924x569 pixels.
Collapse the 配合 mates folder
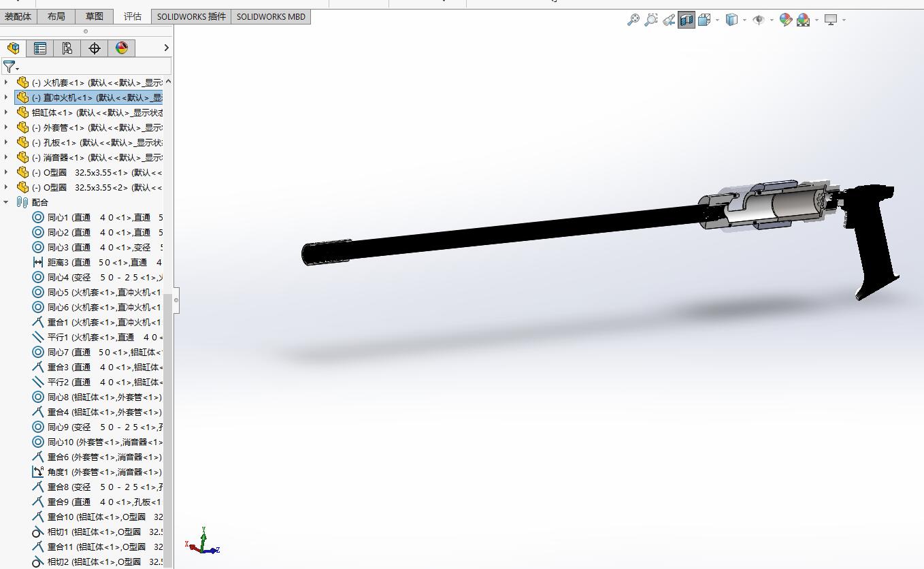pyautogui.click(x=7, y=202)
